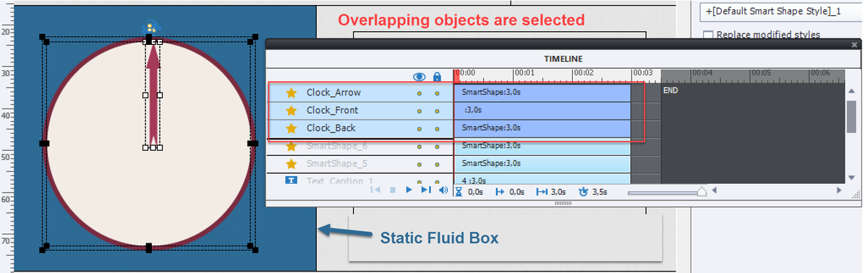
Task: Click the right arrow of the timeline horizontal scrollbar
Action: [840, 191]
